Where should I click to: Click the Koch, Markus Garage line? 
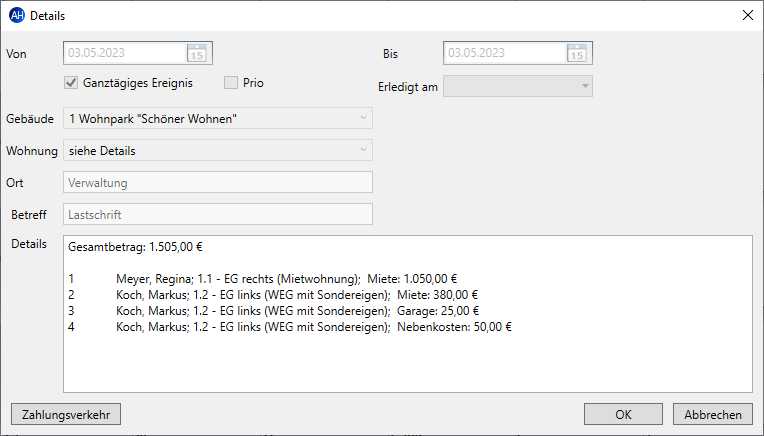click(x=274, y=311)
